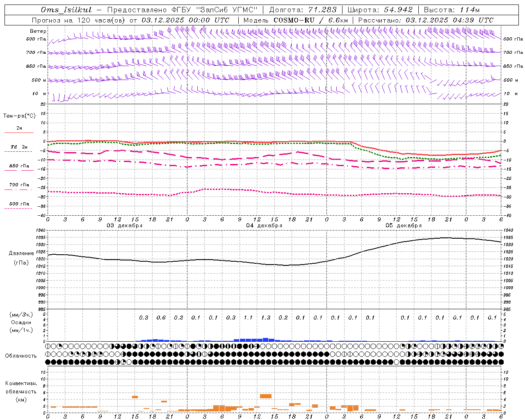Viewport: 525px width, 420px height.
Task: Click the tallest blue precipitation bar on 04 декабря
Action: pyautogui.click(x=266, y=340)
